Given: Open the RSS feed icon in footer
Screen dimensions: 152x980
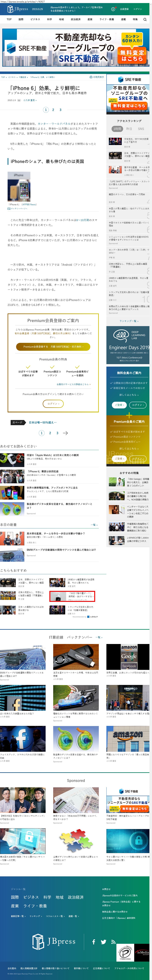Looking at the screenshot, I should pos(113,942).
